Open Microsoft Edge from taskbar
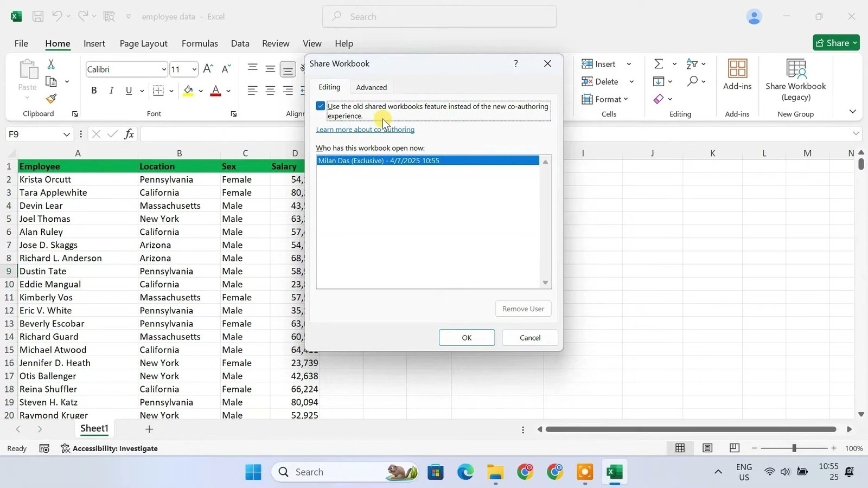The width and height of the screenshot is (868, 488). (x=465, y=472)
